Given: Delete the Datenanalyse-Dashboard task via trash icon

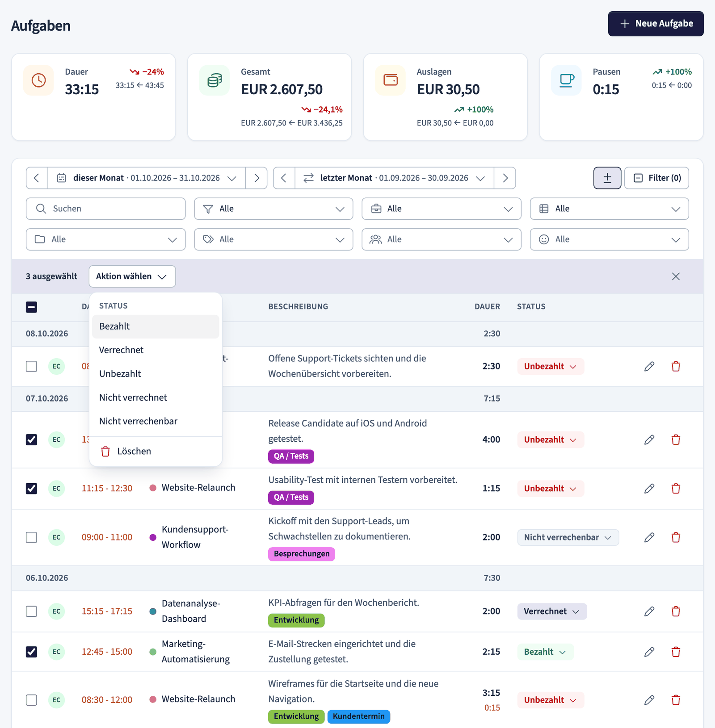Looking at the screenshot, I should (x=676, y=611).
